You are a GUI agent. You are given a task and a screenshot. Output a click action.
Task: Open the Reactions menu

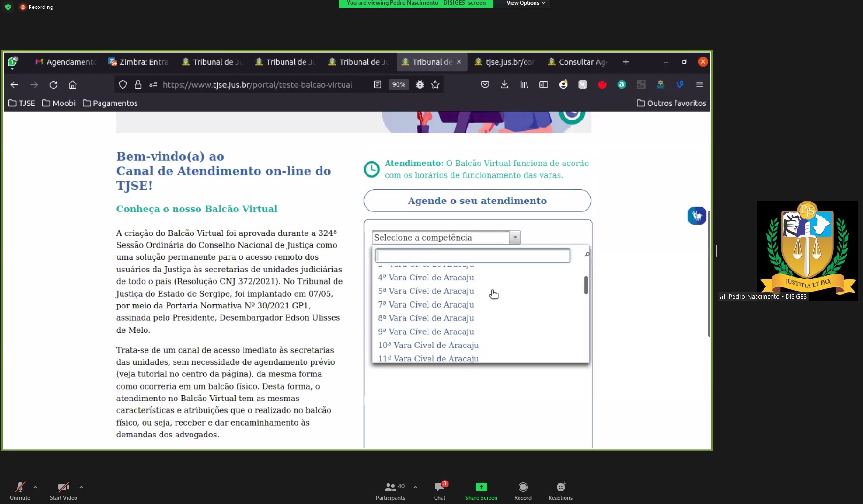click(x=560, y=487)
